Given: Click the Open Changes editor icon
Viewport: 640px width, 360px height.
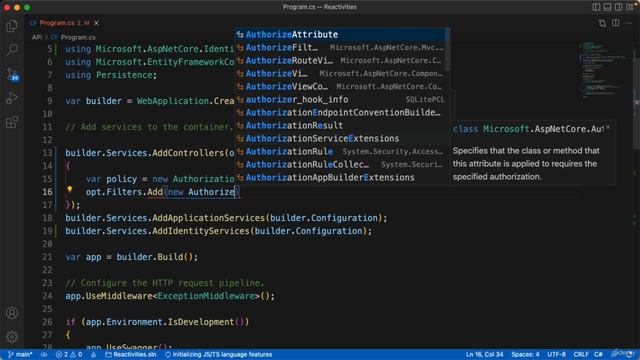Looking at the screenshot, I should click(x=602, y=23).
